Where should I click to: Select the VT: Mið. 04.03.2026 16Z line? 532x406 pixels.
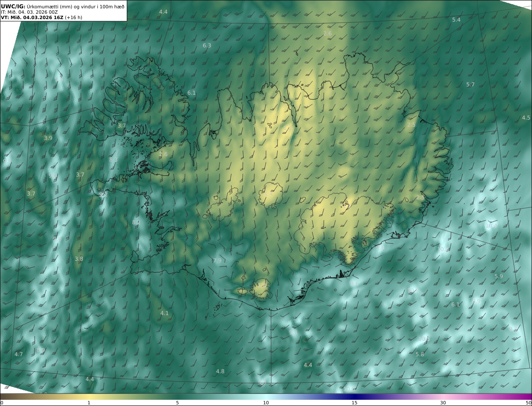[x=41, y=18]
